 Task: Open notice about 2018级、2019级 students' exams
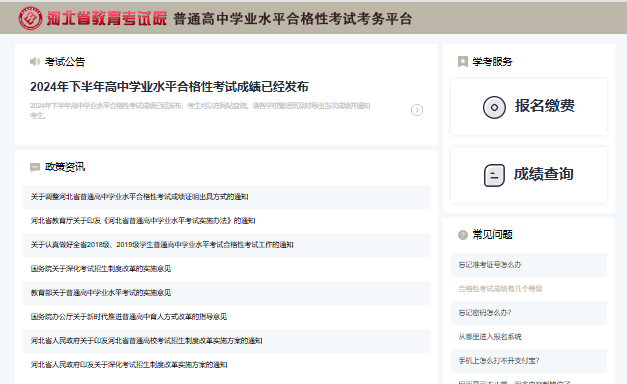pos(226,245)
